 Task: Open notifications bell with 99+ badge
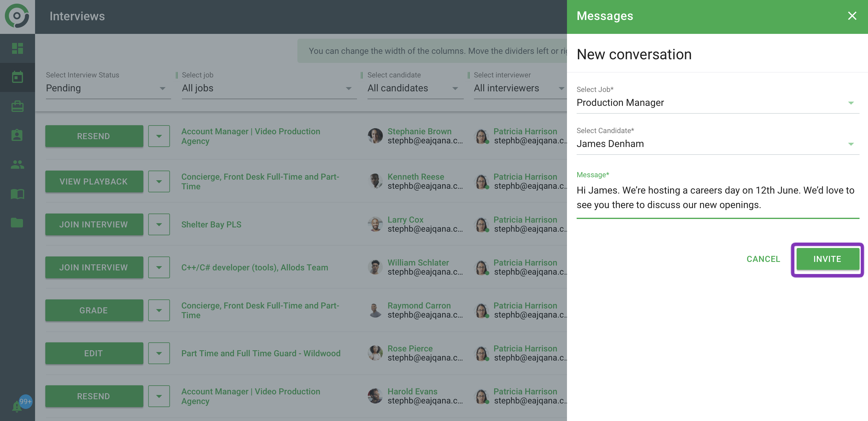pos(18,406)
